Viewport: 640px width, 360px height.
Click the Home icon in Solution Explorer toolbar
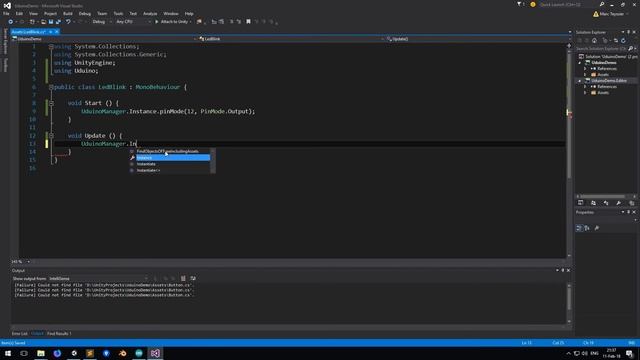tap(594, 40)
